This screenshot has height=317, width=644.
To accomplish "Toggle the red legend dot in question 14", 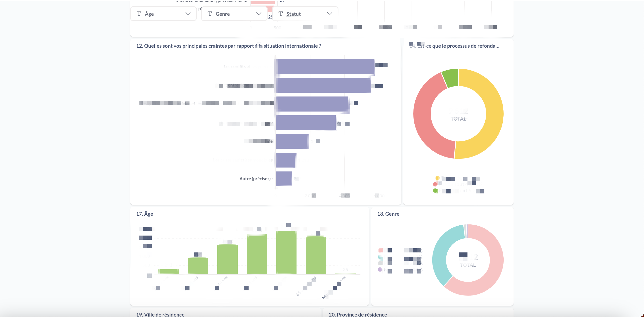I will tap(435, 184).
